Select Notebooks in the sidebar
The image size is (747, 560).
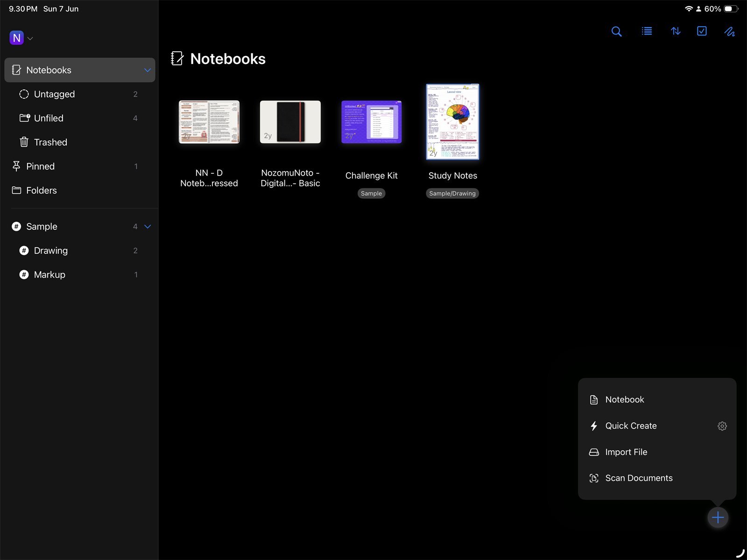click(80, 70)
